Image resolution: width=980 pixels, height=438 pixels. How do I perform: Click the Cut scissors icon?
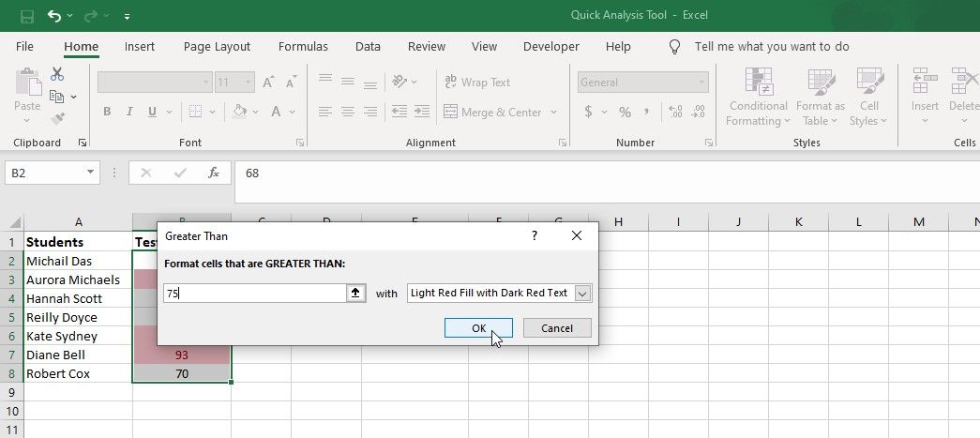(57, 73)
